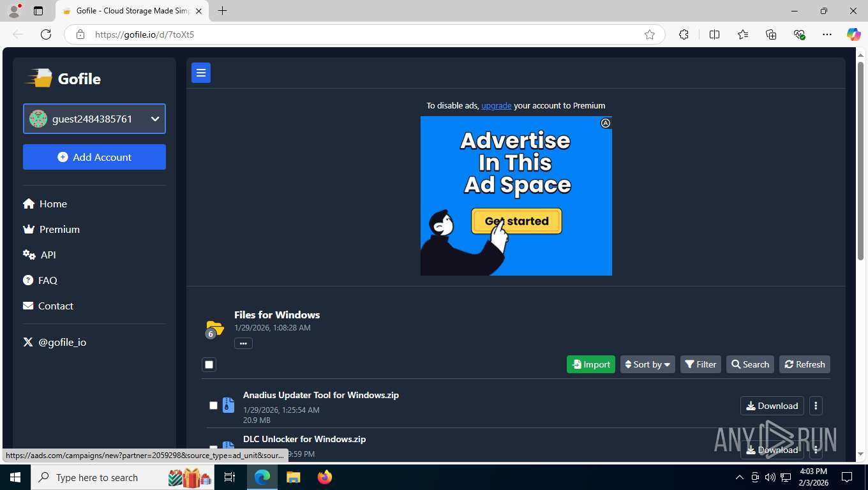
Task: Click the Files for Windows folder icon
Action: 214,329
